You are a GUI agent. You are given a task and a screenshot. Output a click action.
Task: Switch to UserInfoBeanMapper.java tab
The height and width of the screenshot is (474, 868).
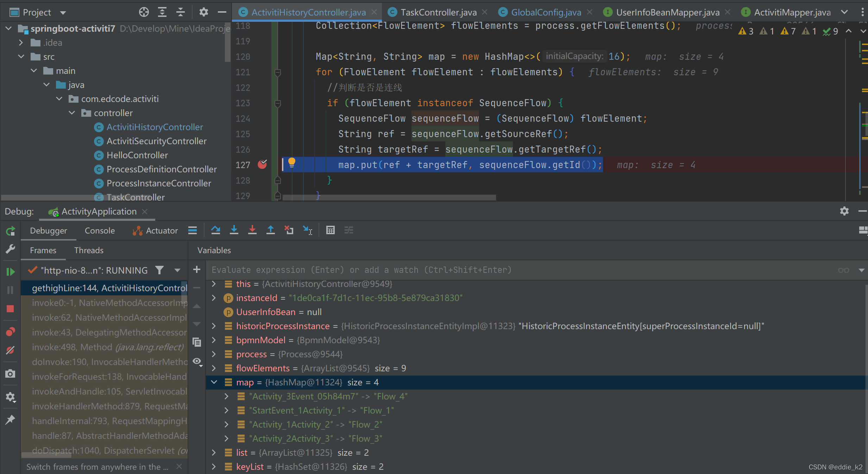(x=668, y=12)
